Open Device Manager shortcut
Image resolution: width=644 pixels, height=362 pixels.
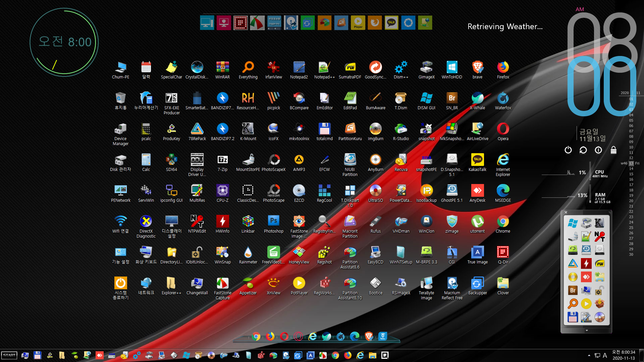120,134
